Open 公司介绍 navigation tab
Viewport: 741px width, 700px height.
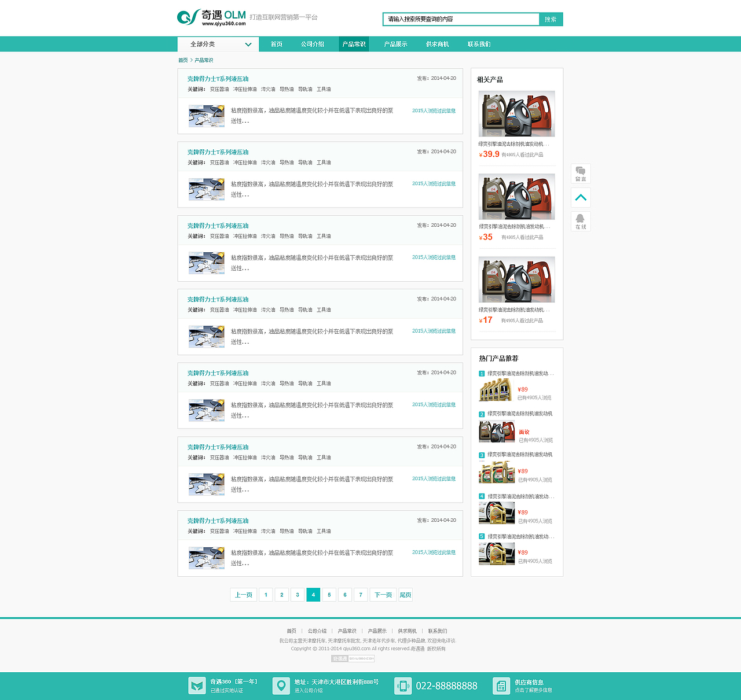(313, 44)
